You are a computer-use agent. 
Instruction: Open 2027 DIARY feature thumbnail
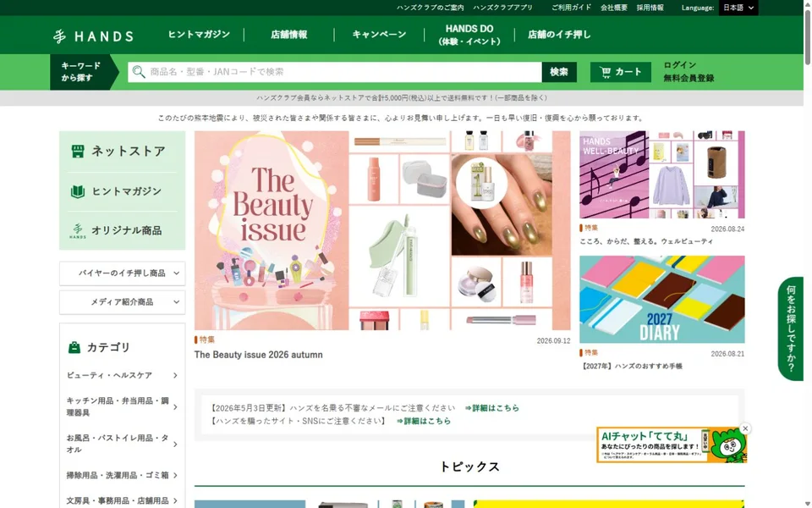point(661,299)
